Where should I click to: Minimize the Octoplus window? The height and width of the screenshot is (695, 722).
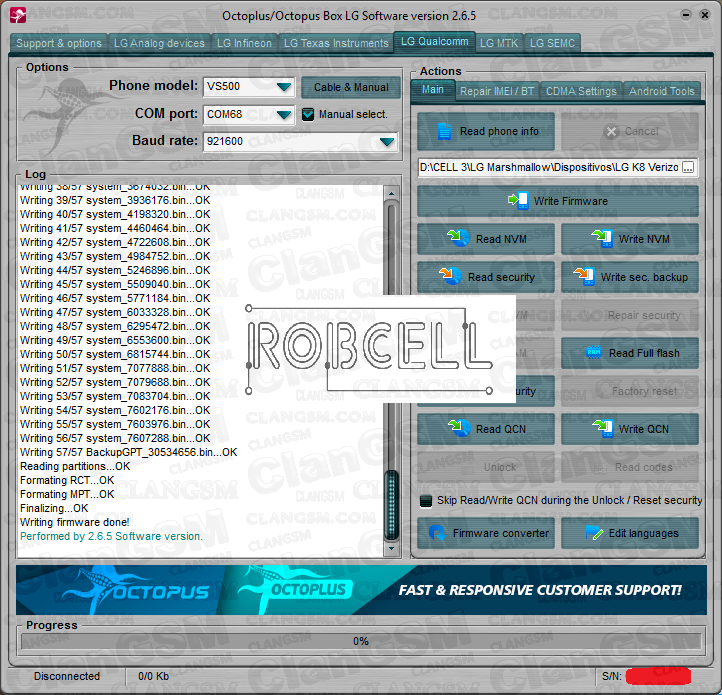pyautogui.click(x=686, y=15)
